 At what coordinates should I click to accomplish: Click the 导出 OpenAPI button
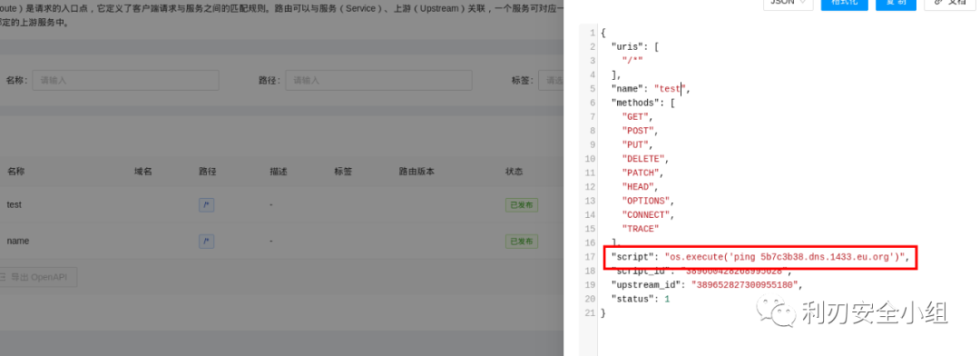[38, 277]
